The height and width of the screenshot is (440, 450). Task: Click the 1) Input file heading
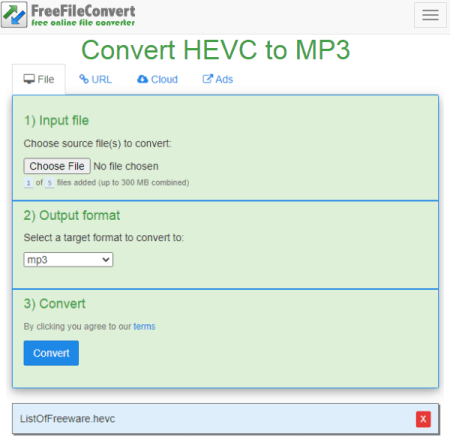pos(56,121)
